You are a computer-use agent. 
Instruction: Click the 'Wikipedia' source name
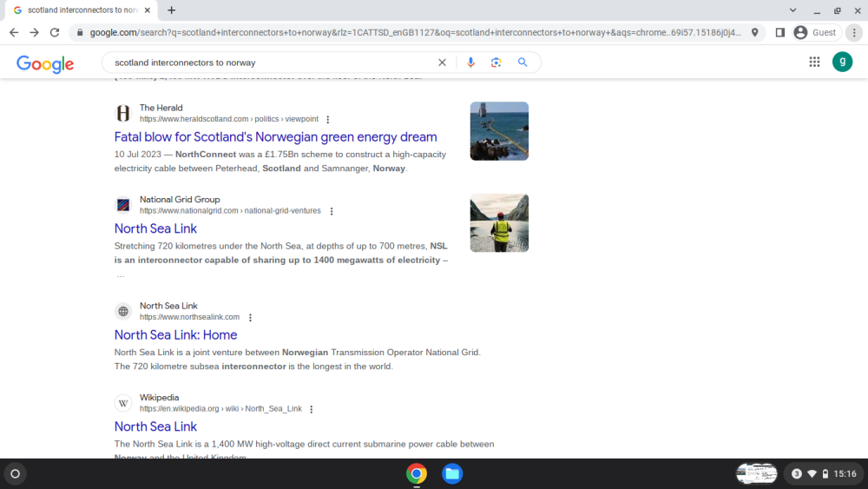tap(160, 398)
